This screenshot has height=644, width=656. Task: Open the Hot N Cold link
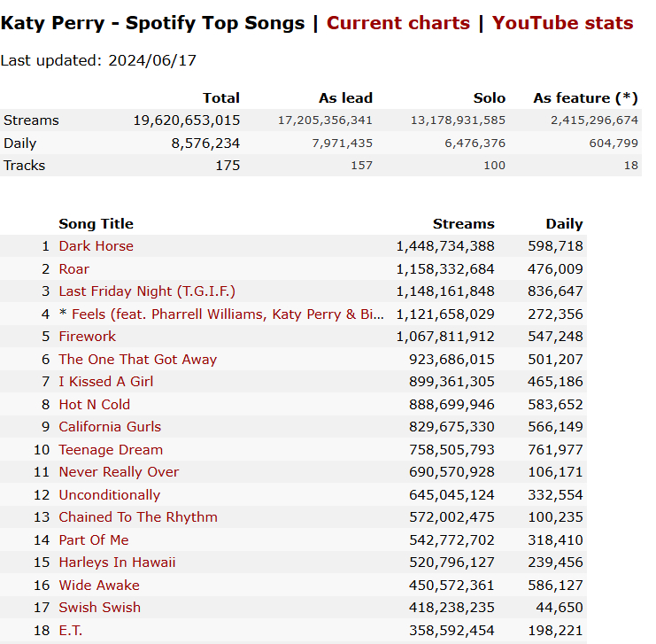point(94,405)
